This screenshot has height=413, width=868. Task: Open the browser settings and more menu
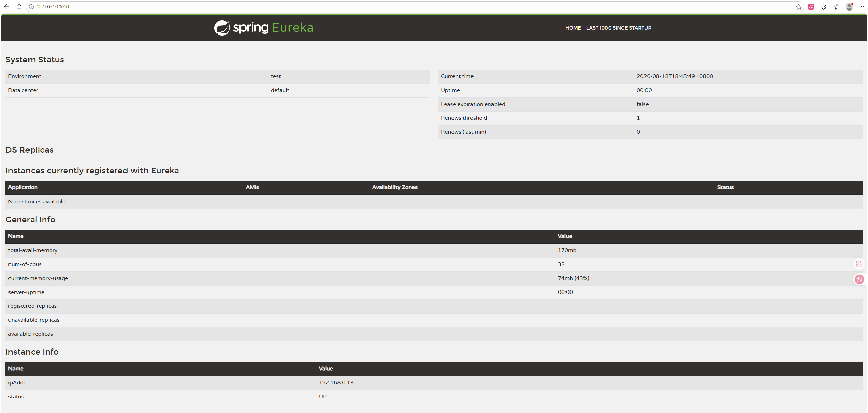862,7
